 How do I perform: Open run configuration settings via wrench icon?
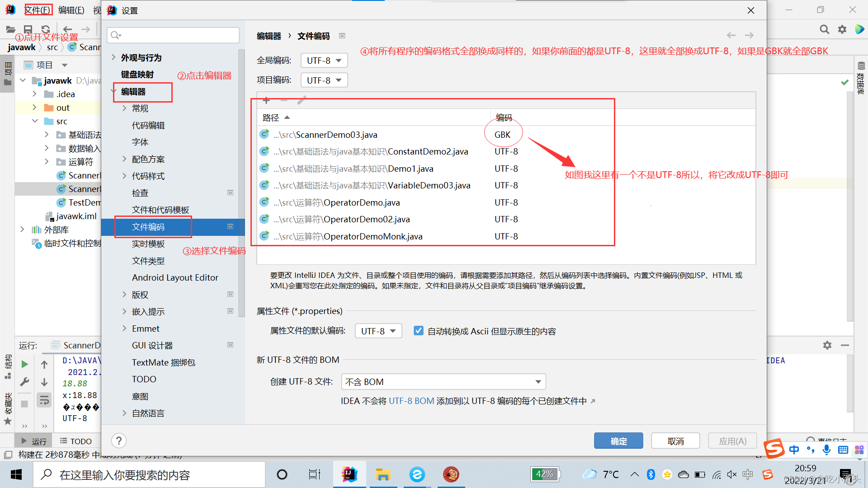point(25,382)
